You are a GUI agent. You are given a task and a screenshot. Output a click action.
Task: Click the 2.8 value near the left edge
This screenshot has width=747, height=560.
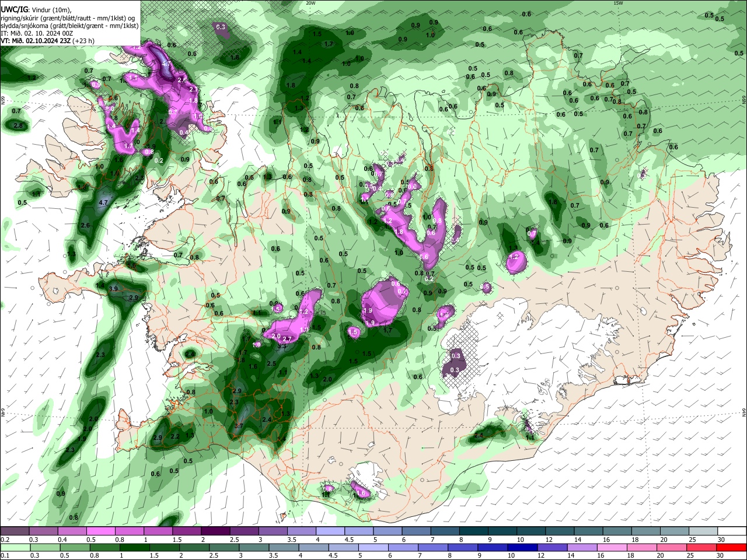coord(18,126)
